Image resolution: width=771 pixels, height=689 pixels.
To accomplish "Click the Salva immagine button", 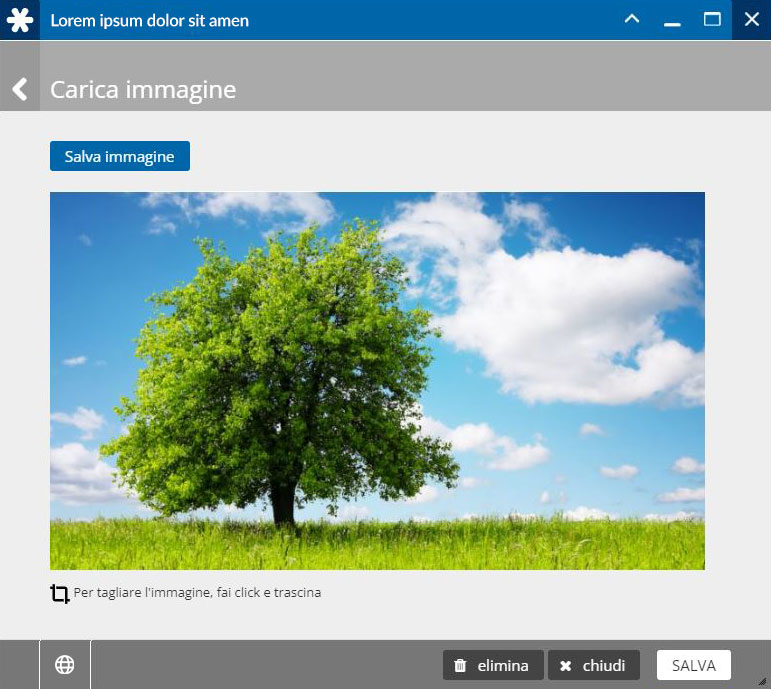I will (119, 156).
